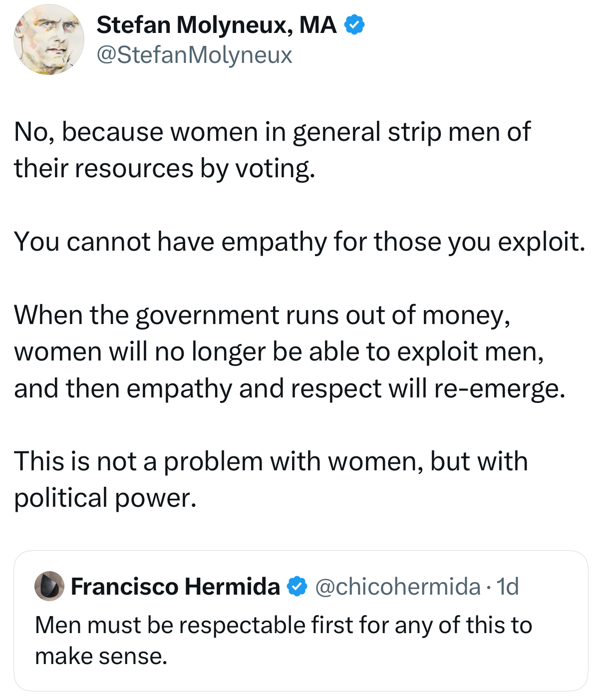Click the line ending "exploit men,"

coord(279,351)
